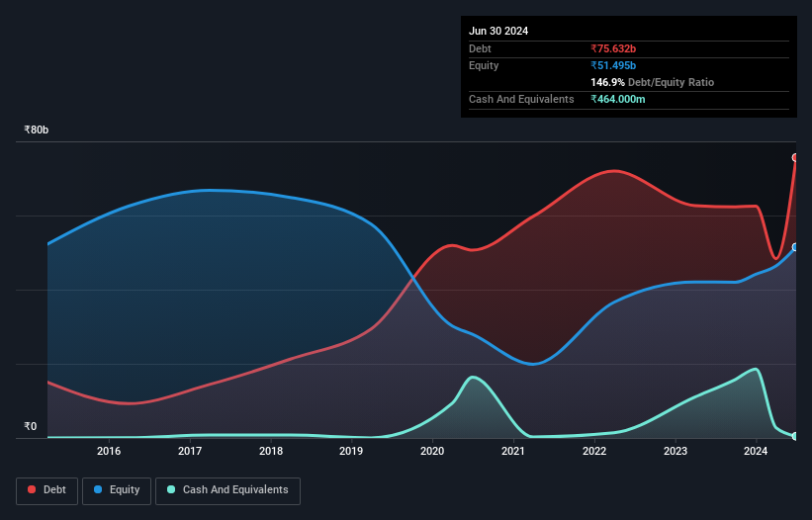Click the ₹80b y-axis label
The height and width of the screenshot is (520, 812).
pyautogui.click(x=37, y=130)
